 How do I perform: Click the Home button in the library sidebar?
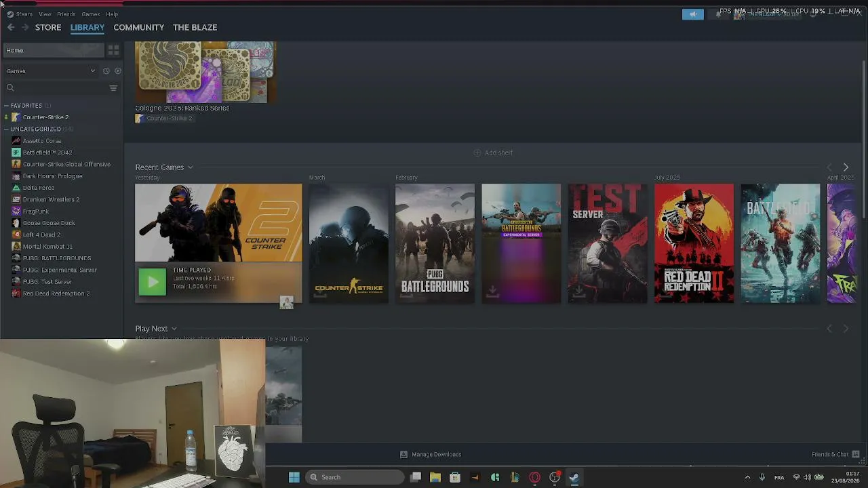click(x=54, y=50)
